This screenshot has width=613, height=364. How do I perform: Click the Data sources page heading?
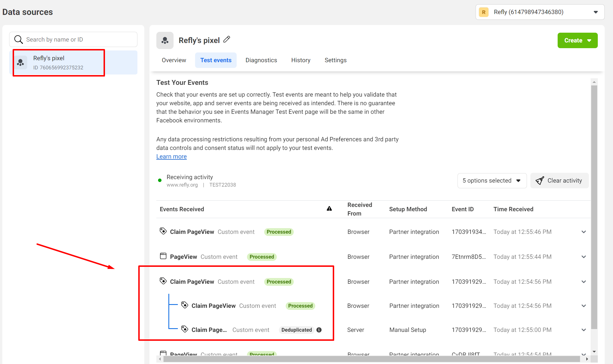click(28, 12)
